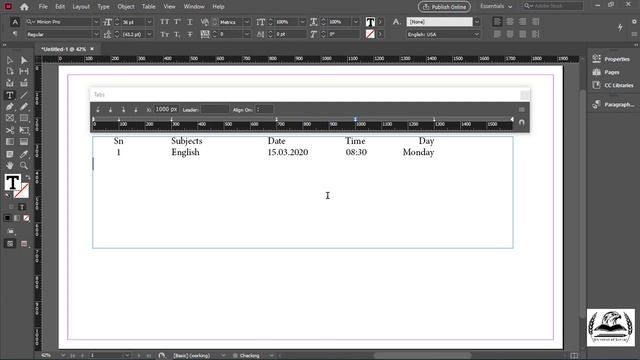Open the Type menu

pyautogui.click(x=103, y=7)
